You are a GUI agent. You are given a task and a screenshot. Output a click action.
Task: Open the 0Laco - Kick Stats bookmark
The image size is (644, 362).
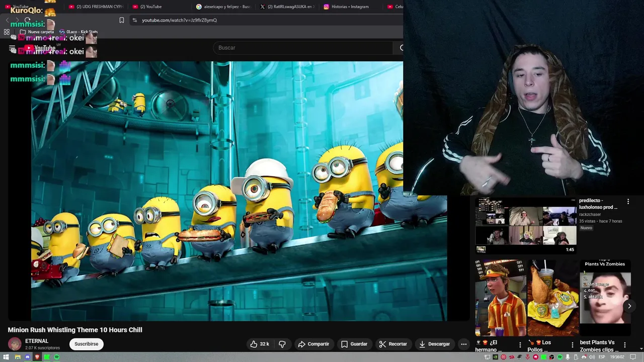click(78, 32)
